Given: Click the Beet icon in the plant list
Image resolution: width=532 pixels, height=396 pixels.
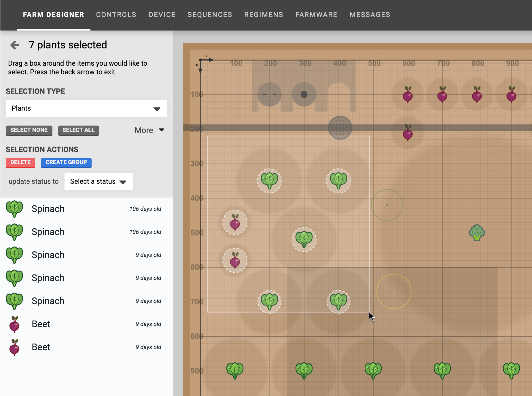Looking at the screenshot, I should click(x=14, y=324).
